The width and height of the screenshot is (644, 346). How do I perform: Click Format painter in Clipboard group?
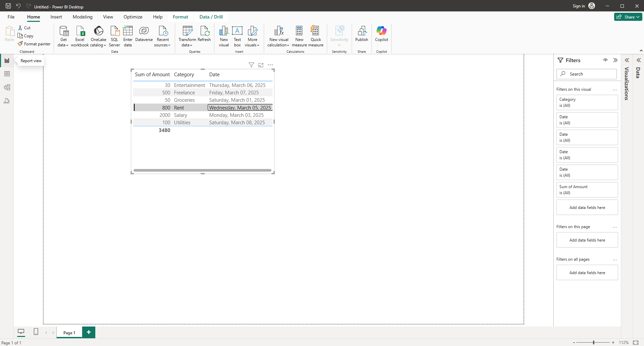click(34, 44)
